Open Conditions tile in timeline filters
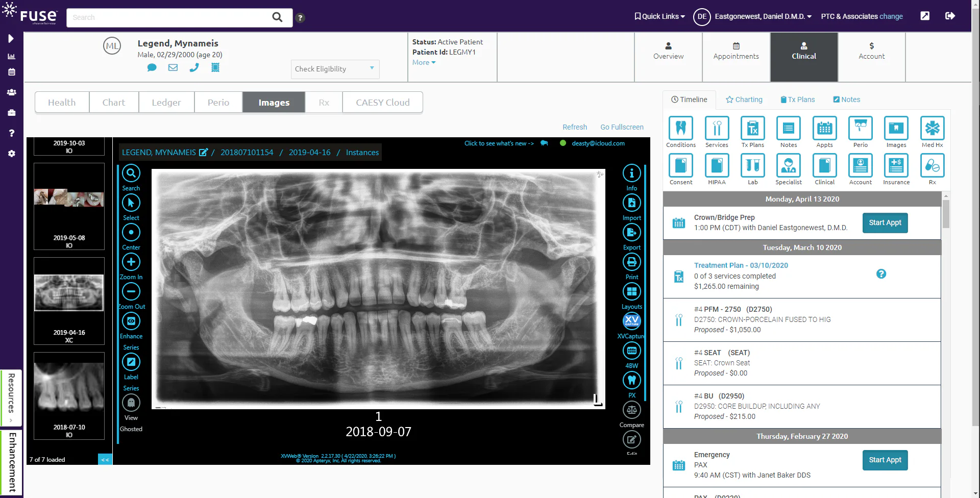This screenshot has height=498, width=980. tap(681, 128)
